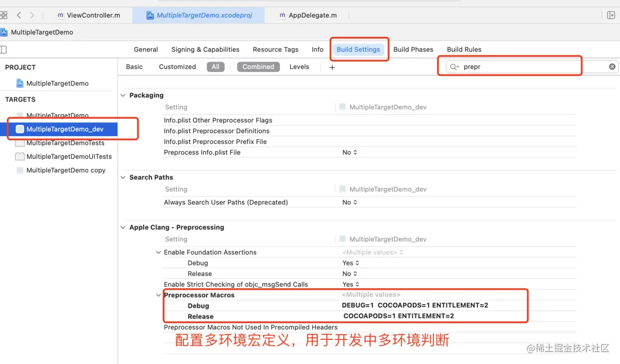Click Preprocessor Macros Multiple values field

tap(371, 295)
